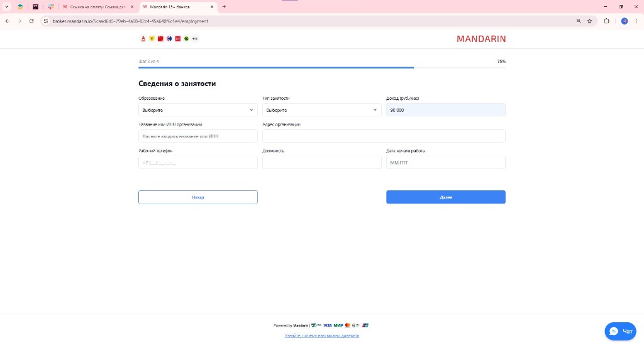
Task: Open the tab search dropdown arrow
Action: tap(6, 6)
